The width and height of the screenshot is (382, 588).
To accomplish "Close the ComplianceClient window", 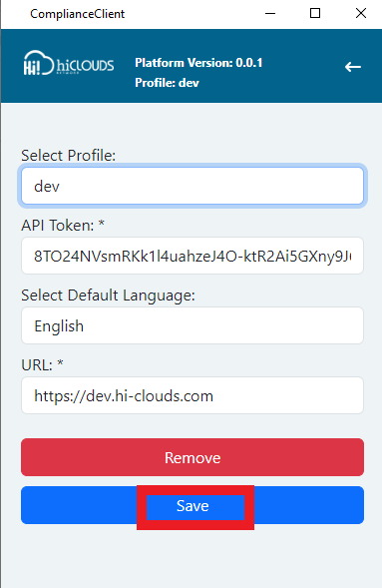I will pos(361,14).
